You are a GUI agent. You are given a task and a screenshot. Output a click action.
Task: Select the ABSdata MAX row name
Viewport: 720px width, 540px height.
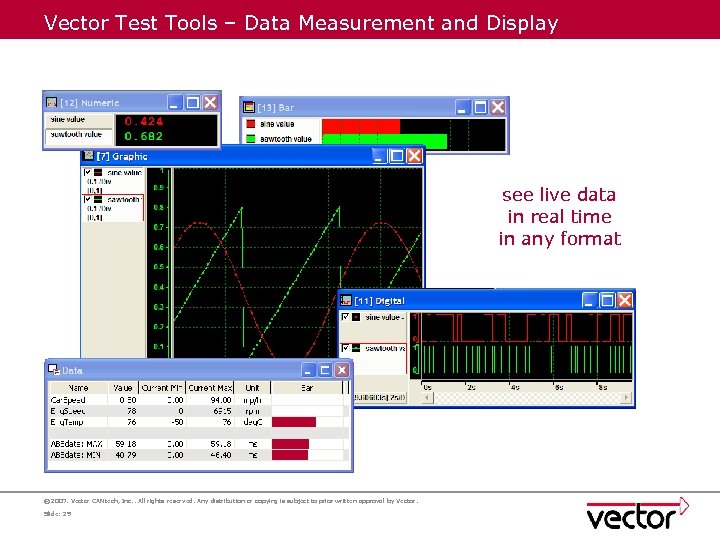(76, 444)
